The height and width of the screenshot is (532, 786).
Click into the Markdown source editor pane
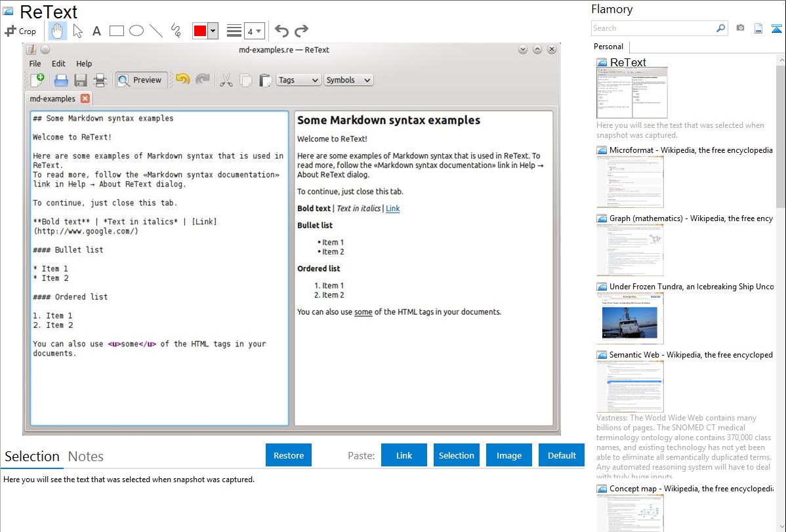tap(159, 268)
